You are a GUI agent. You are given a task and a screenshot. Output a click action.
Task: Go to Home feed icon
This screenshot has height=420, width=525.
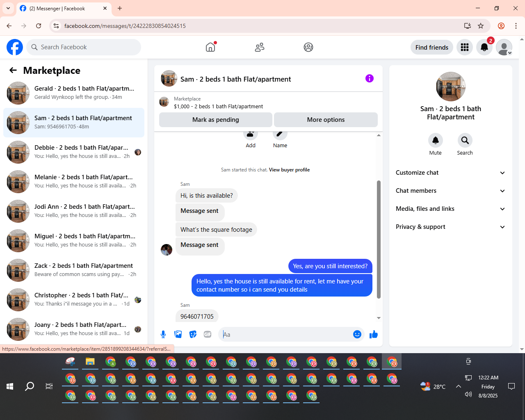pos(210,47)
